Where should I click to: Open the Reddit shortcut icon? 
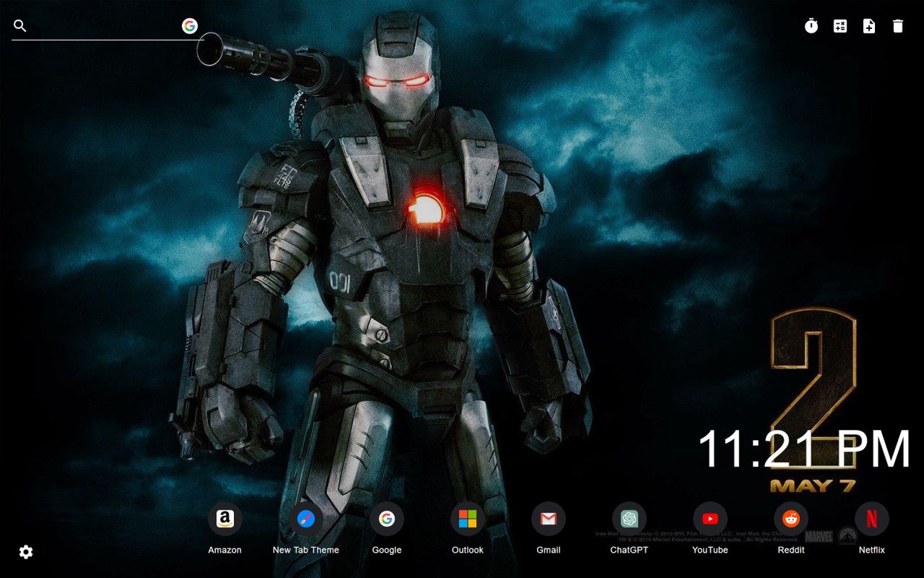tap(791, 519)
